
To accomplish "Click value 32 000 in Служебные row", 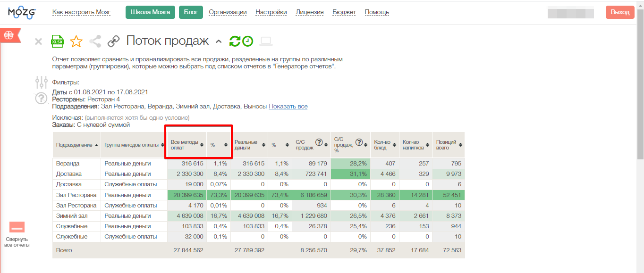I will tap(187, 236).
